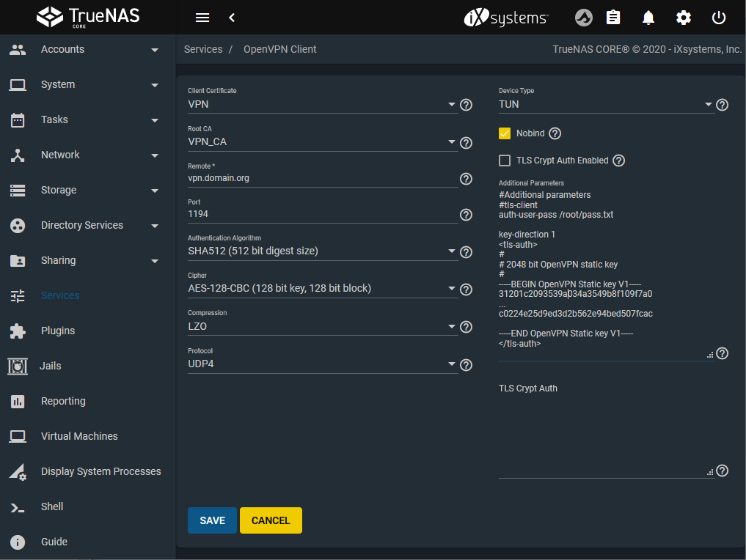This screenshot has height=560, width=746.
Task: Click the TrueCommand status icon
Action: [583, 18]
